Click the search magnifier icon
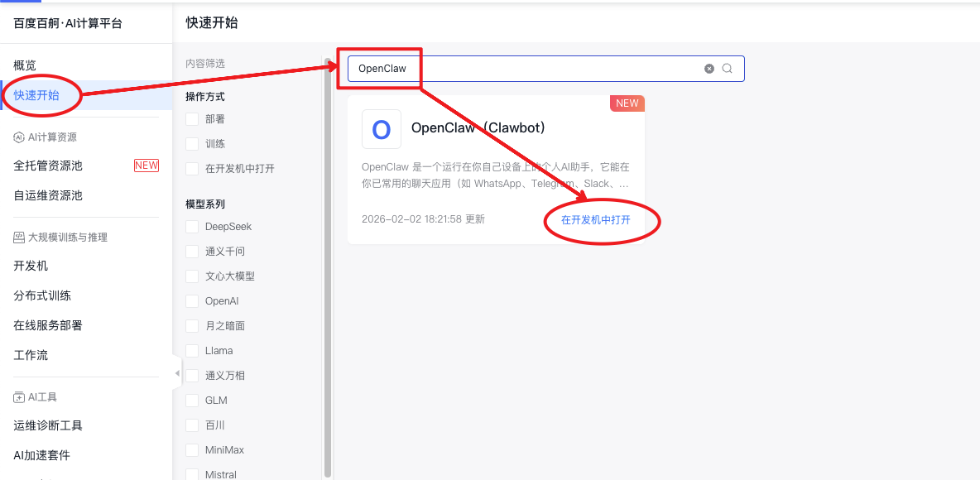The height and width of the screenshot is (480, 980). tap(727, 69)
